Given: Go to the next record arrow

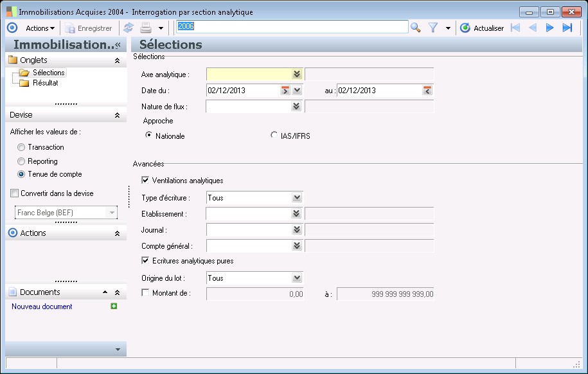Looking at the screenshot, I should (549, 28).
